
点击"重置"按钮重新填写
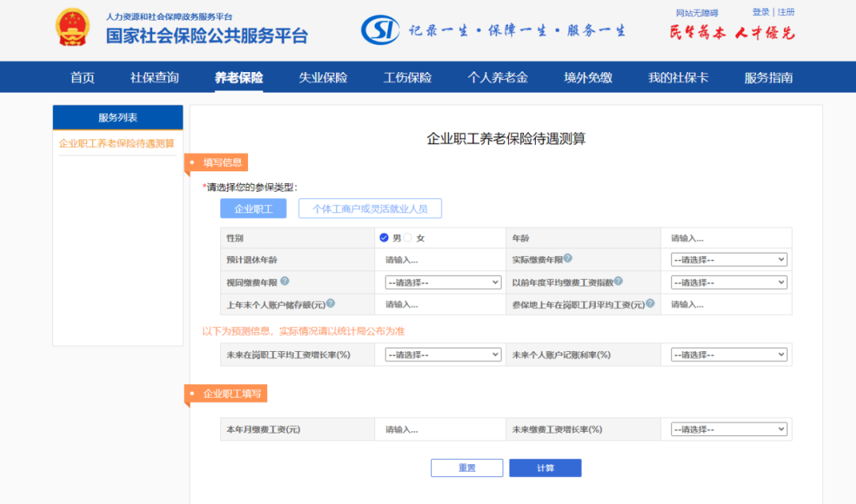[467, 468]
